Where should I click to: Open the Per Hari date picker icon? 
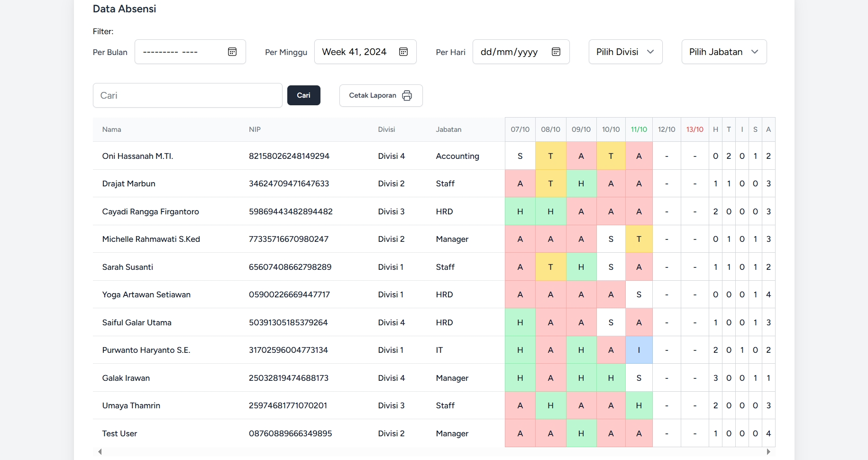(x=556, y=52)
